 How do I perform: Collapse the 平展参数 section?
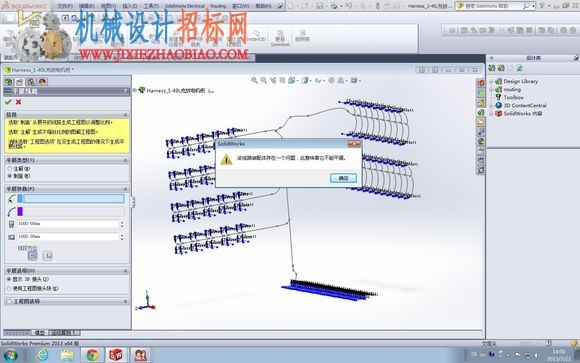[125, 189]
